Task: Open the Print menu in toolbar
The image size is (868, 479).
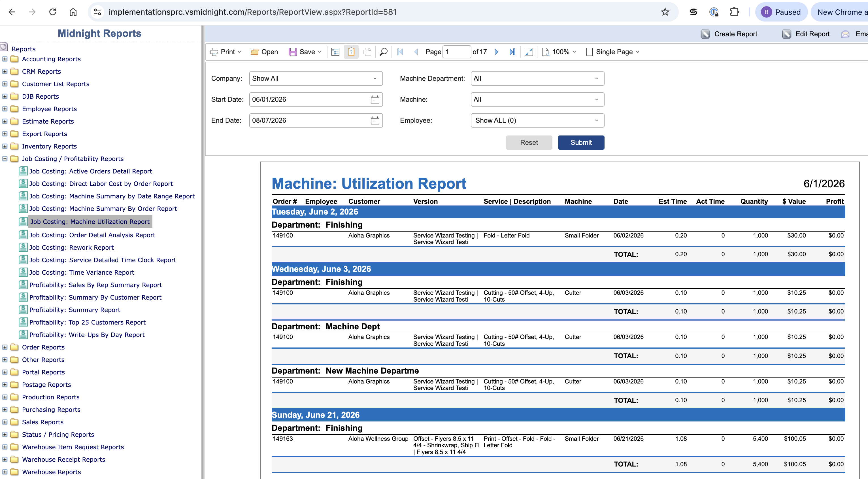Action: tap(226, 52)
